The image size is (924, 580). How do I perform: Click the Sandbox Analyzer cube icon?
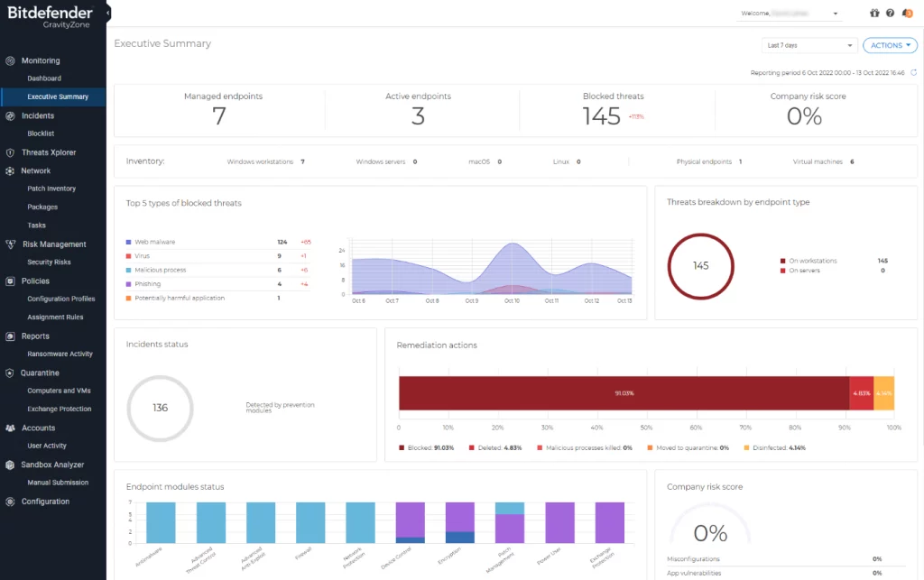(11, 465)
